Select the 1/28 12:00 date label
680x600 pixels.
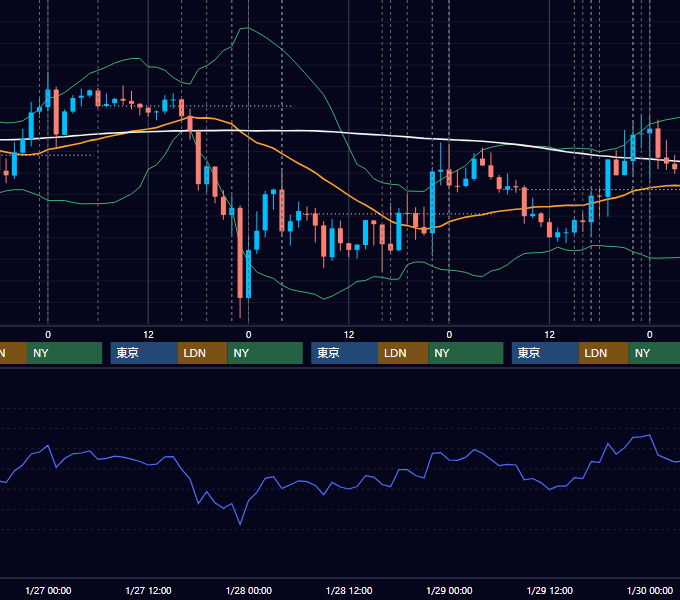[349, 590]
